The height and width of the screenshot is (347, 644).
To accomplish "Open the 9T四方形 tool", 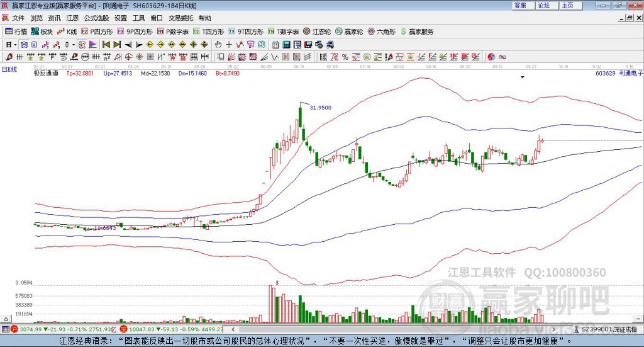I will pyautogui.click(x=246, y=31).
